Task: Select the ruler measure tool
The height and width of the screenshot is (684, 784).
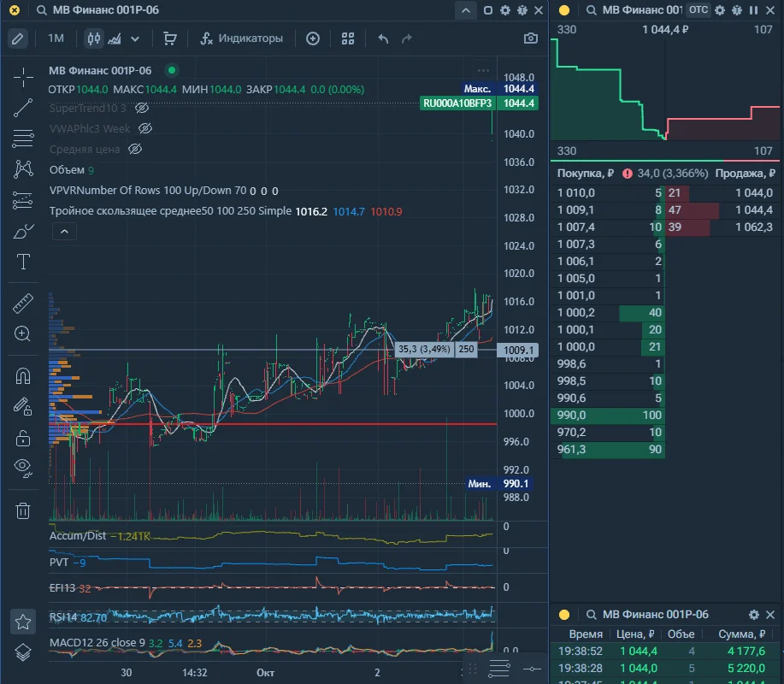Action: pos(23,303)
